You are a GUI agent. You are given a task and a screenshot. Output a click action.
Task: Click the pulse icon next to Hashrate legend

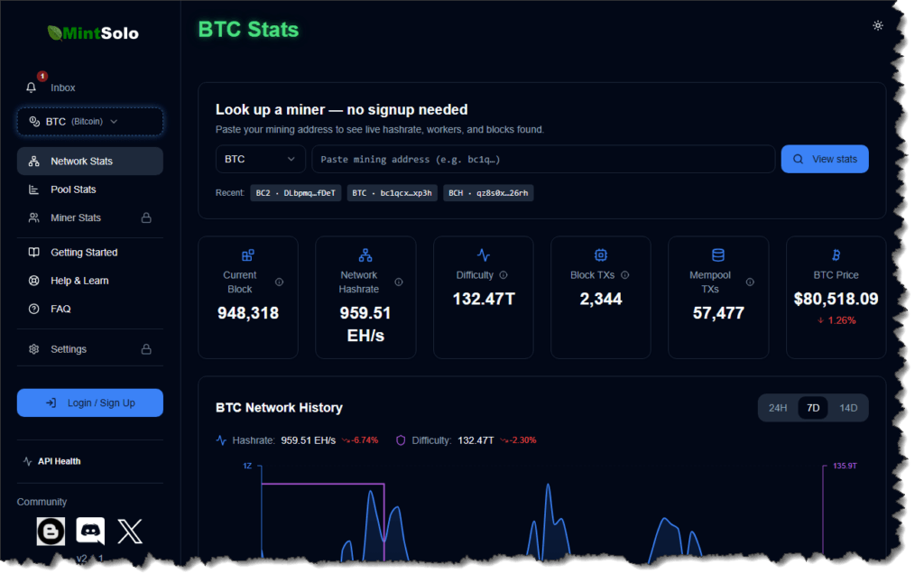pos(222,440)
